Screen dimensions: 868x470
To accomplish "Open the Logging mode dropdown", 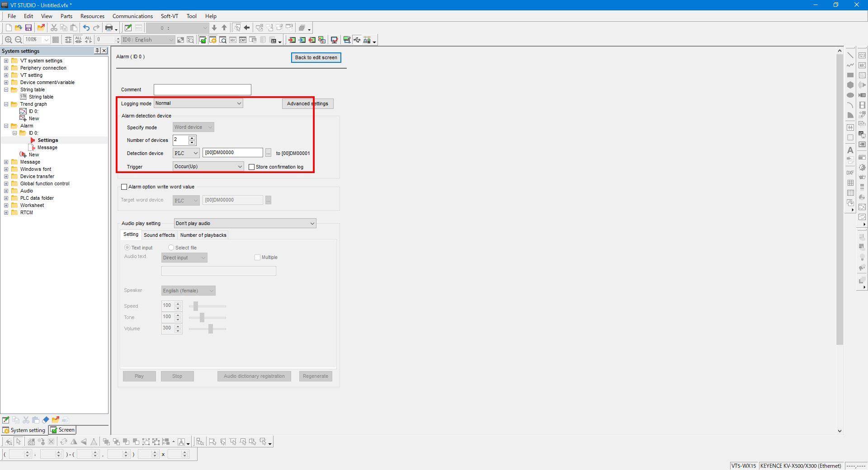I will [198, 103].
